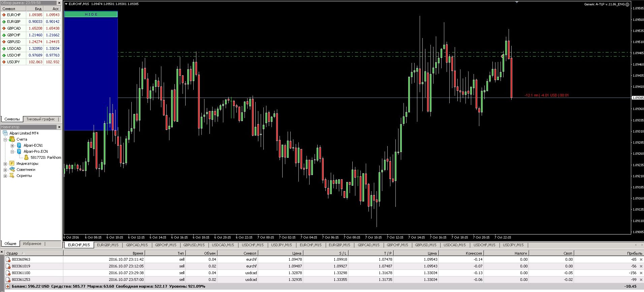Viewport: 644px width, 292px height.
Task: Close the Обзор рынка panel
Action: (59, 3)
